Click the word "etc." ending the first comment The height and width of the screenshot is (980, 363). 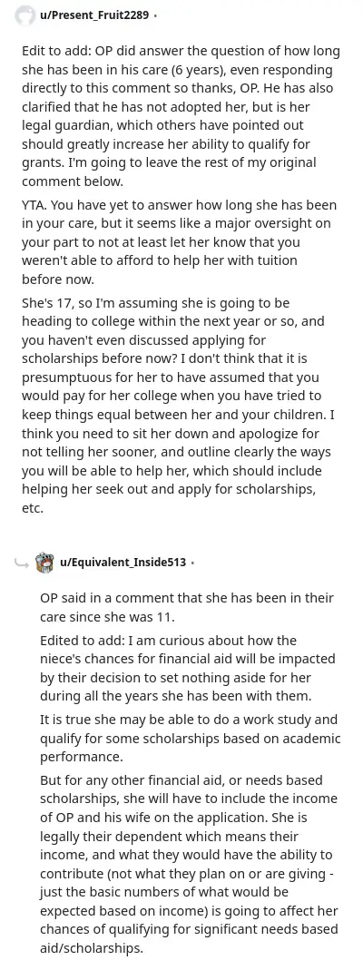(x=31, y=507)
